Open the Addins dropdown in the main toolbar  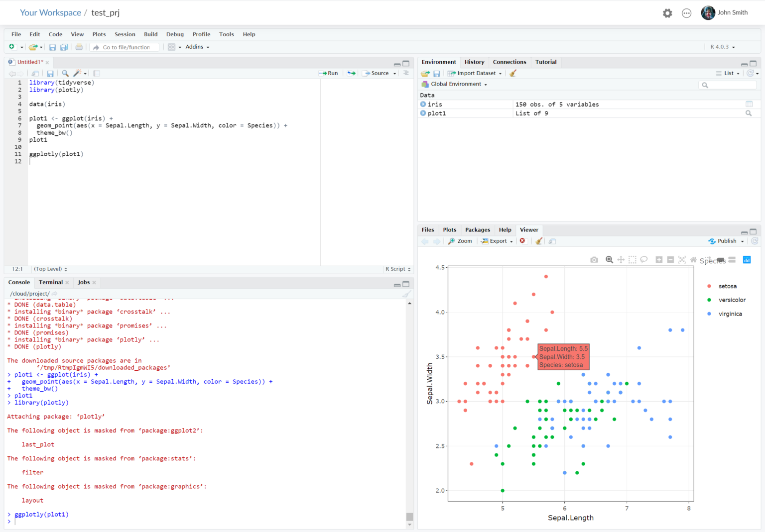196,47
